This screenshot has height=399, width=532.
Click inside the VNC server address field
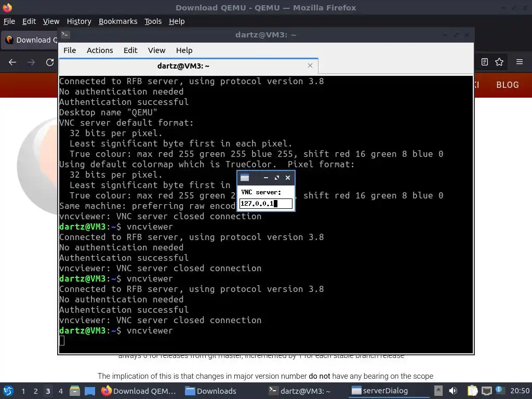pyautogui.click(x=265, y=204)
